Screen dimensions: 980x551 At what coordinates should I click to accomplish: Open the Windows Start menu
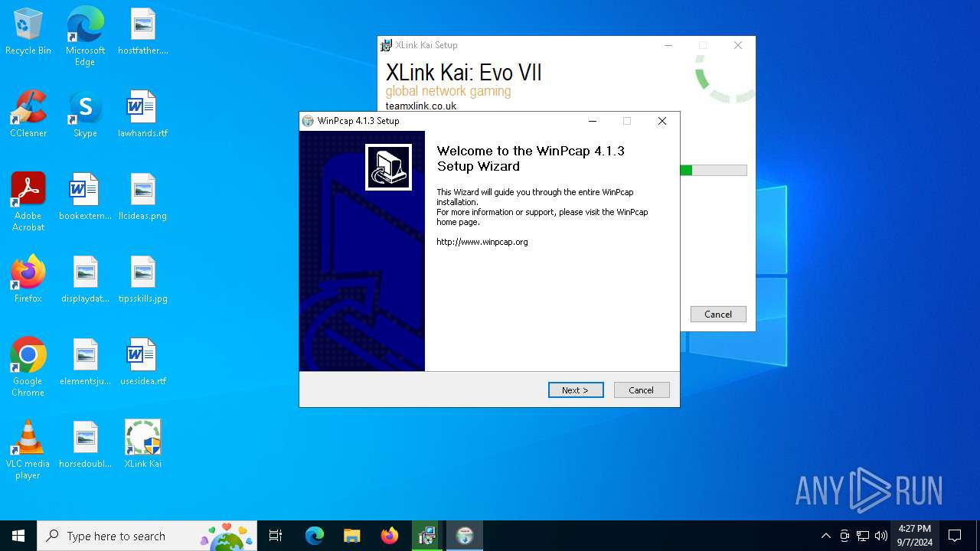[x=18, y=536]
